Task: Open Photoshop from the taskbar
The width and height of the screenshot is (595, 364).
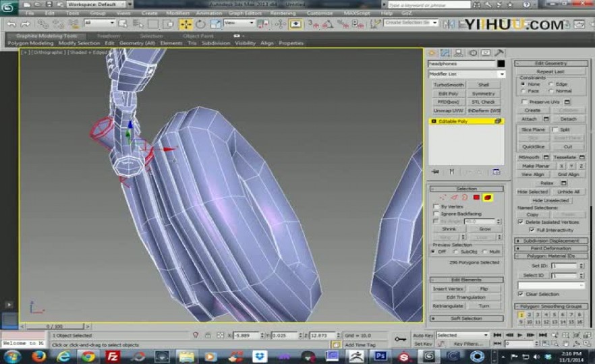Action: click(380, 357)
